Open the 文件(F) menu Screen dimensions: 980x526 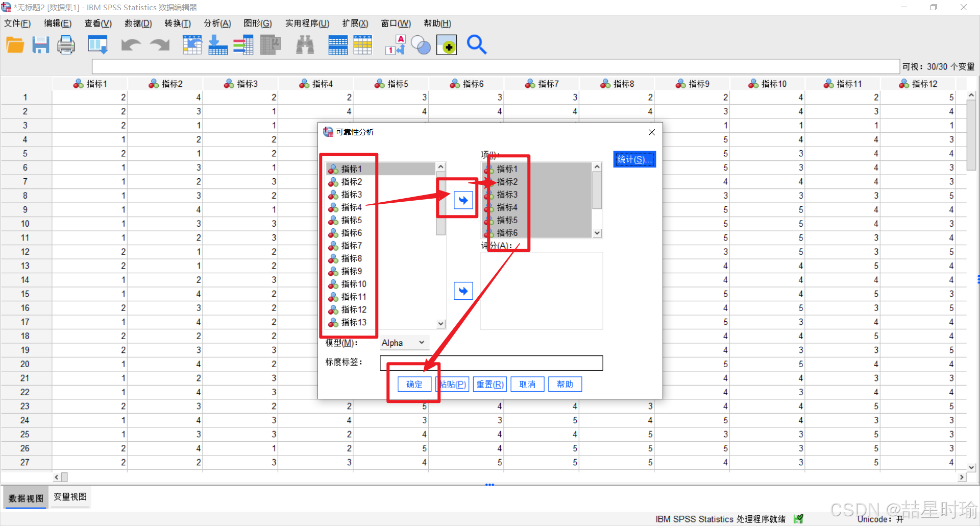tap(17, 23)
